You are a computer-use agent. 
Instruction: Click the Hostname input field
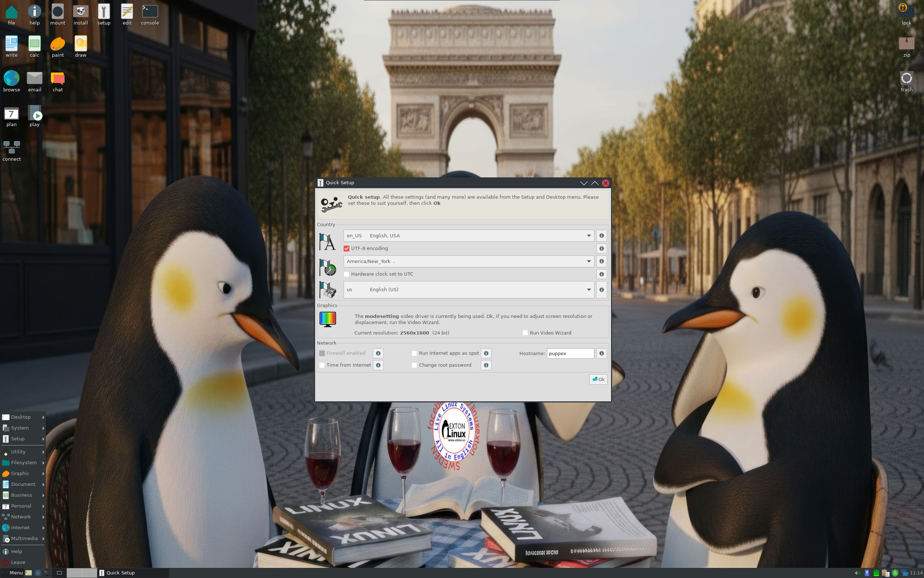(570, 353)
